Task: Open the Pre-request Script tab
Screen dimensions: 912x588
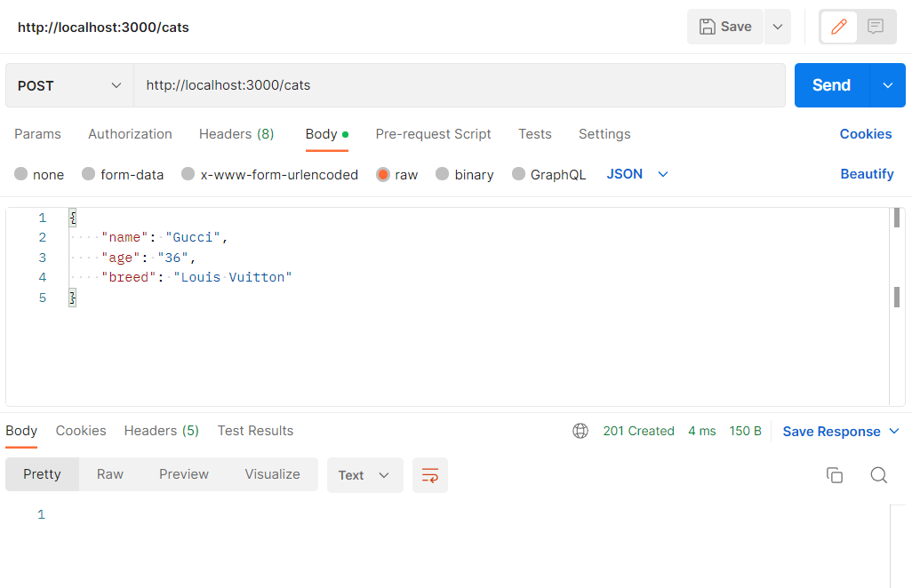Action: point(433,134)
